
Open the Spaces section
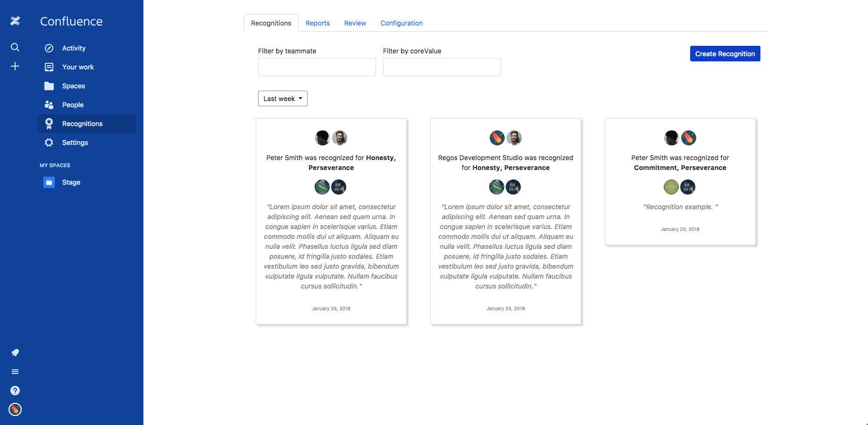pos(73,86)
